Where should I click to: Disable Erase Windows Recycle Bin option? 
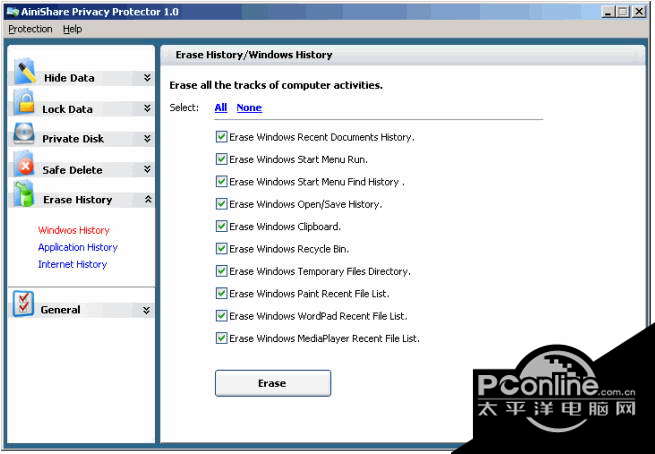click(x=221, y=249)
